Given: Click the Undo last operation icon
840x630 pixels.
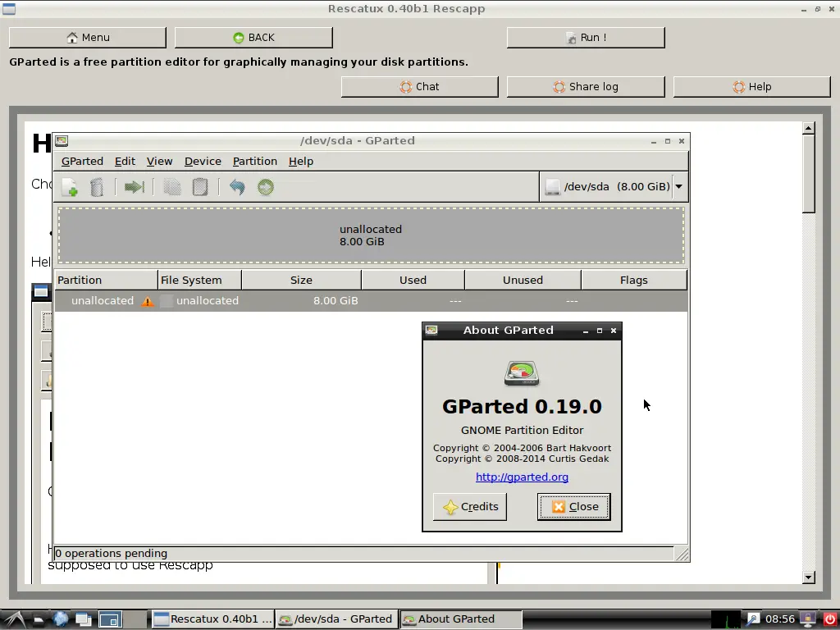Looking at the screenshot, I should (237, 187).
